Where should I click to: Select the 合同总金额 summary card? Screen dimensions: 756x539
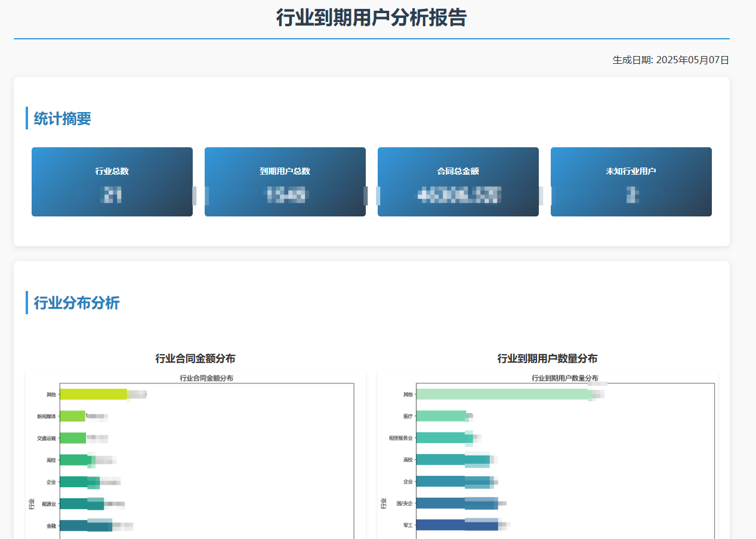(458, 182)
